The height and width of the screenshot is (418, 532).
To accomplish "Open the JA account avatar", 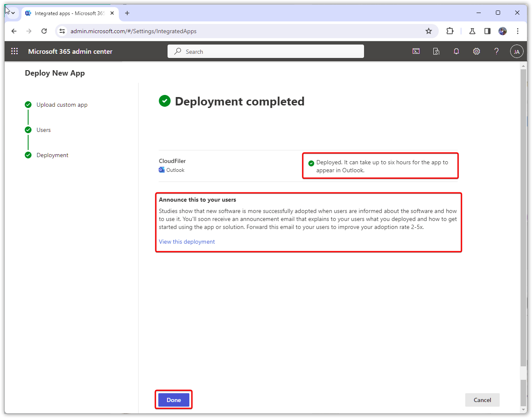I will 516,51.
